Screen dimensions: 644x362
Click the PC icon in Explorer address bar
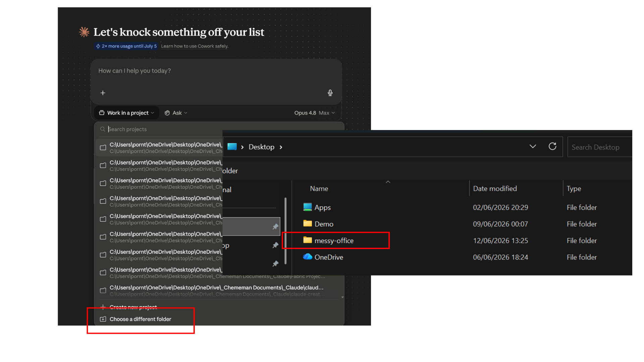click(x=232, y=146)
